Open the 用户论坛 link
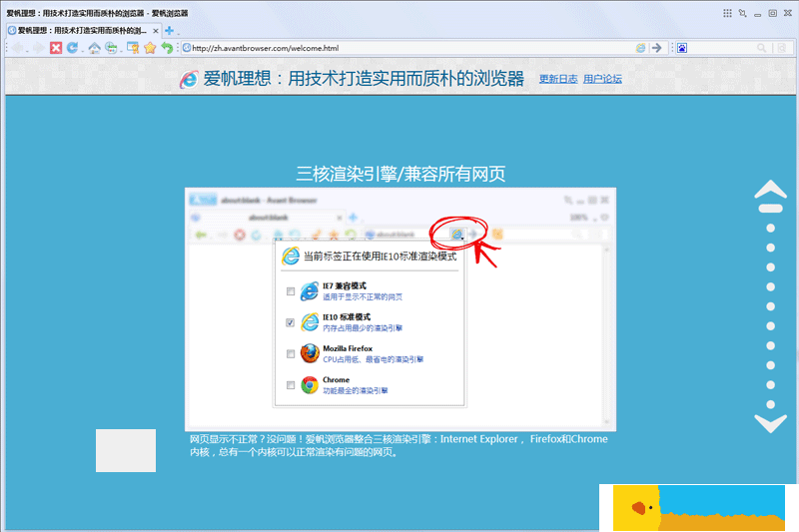This screenshot has width=799, height=532. (x=602, y=79)
